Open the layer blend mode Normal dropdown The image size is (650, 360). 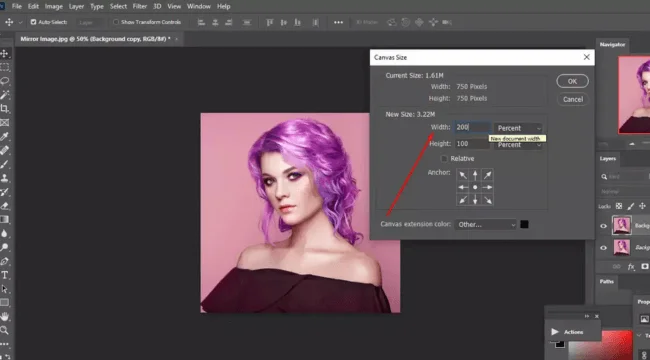625,192
